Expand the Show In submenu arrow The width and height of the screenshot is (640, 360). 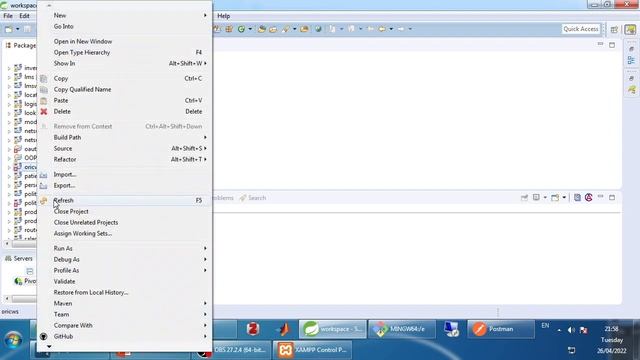click(205, 64)
